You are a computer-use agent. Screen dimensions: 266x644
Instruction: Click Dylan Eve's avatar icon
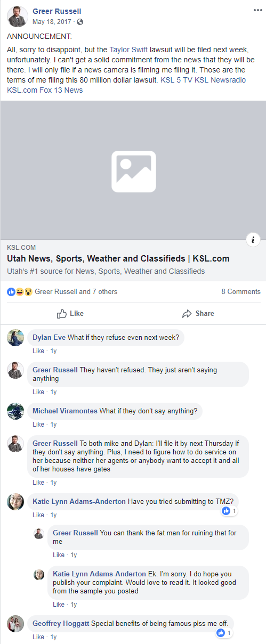[x=15, y=338]
